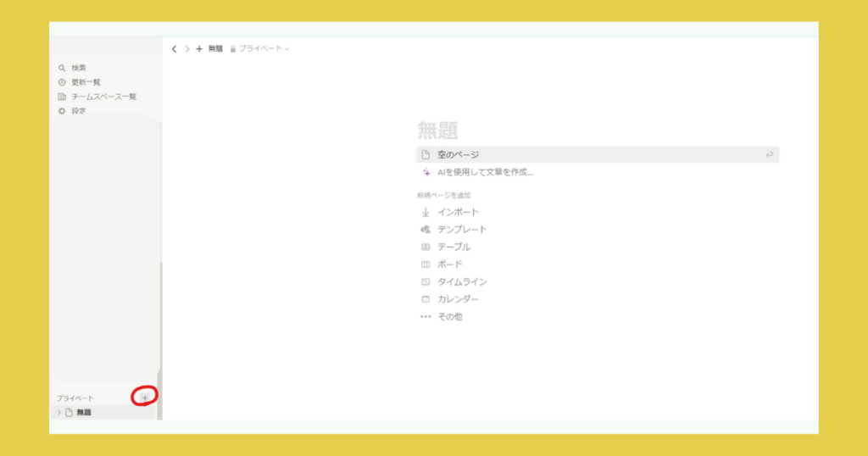Choose ボード database view

[x=449, y=264]
